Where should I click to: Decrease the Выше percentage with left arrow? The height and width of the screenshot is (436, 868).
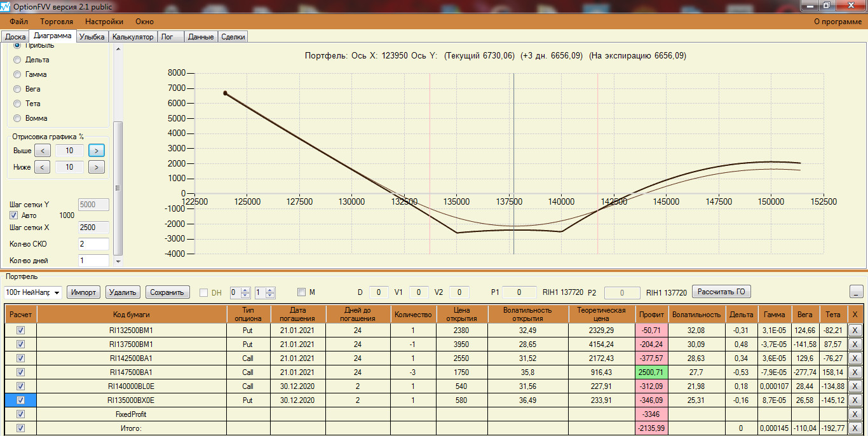tap(42, 151)
